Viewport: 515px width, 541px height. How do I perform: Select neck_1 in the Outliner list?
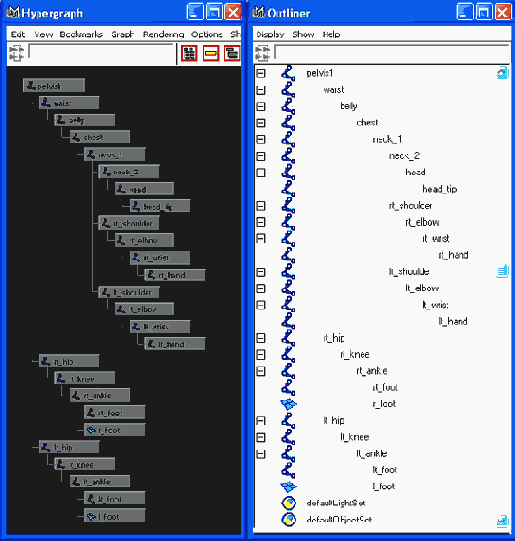pyautogui.click(x=387, y=139)
